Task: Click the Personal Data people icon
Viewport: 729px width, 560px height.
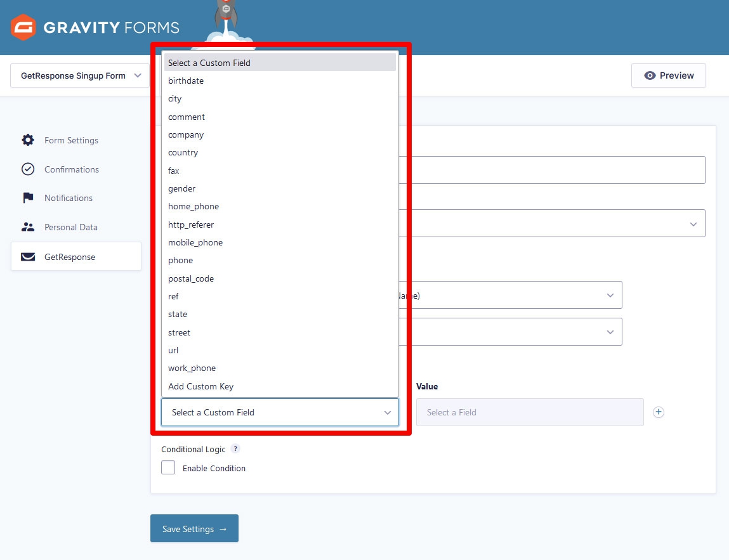Action: pos(28,227)
